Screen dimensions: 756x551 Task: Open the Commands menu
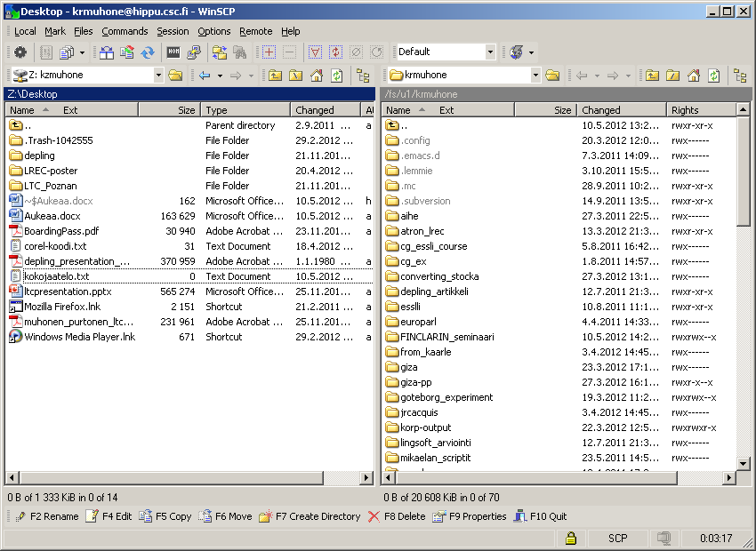(125, 31)
